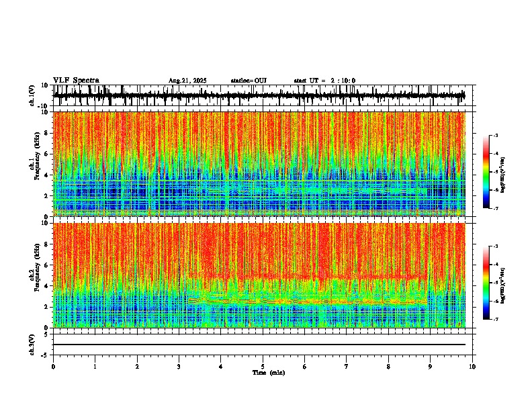Click time axis tick label '5'
This screenshot has height=411, width=532.
tap(263, 367)
